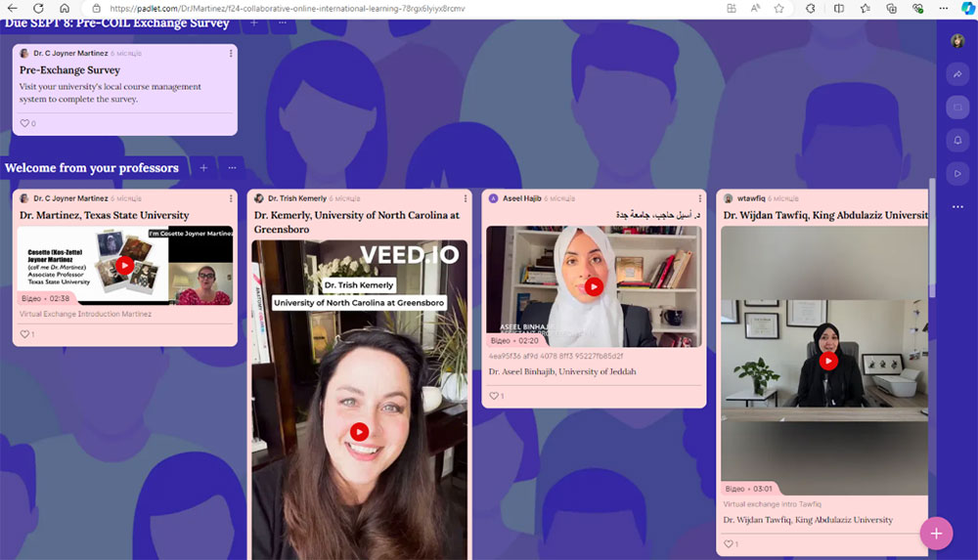The image size is (978, 560).
Task: Open the browser home page icon
Action: pos(65,8)
